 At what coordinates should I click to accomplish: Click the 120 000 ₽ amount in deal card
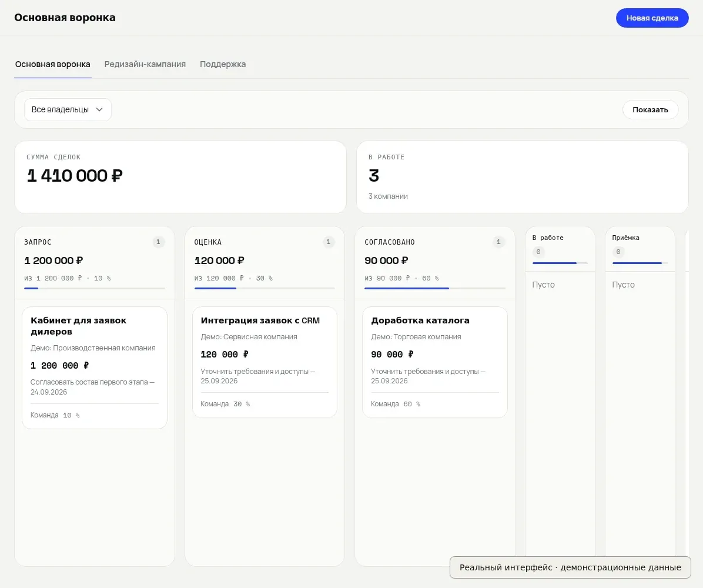pos(224,355)
